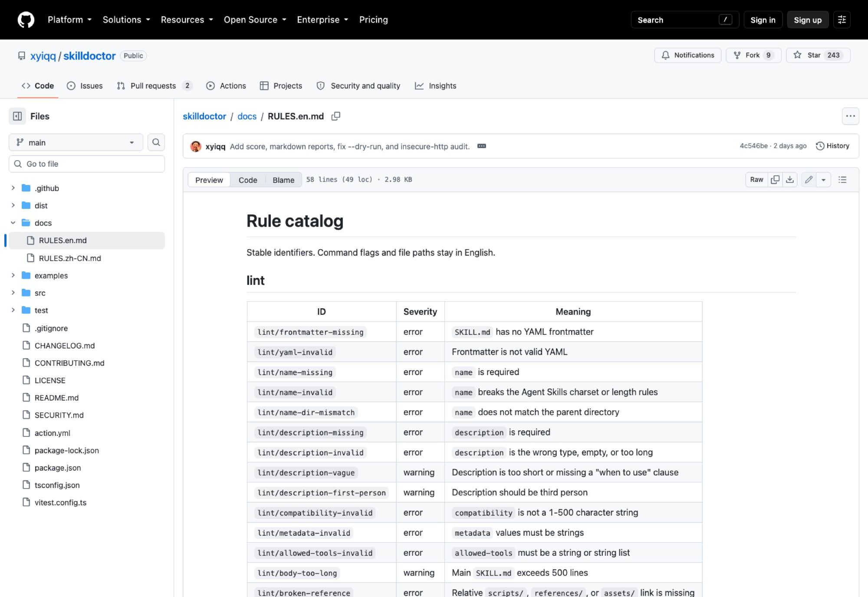Collapse the docs folder
Image resolution: width=868 pixels, height=597 pixels.
tap(13, 223)
